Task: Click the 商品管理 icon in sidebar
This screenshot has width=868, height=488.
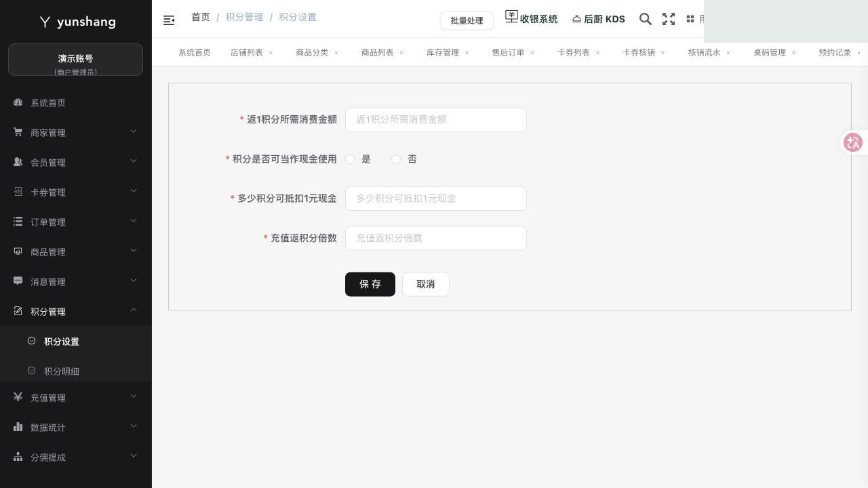Action: point(18,251)
